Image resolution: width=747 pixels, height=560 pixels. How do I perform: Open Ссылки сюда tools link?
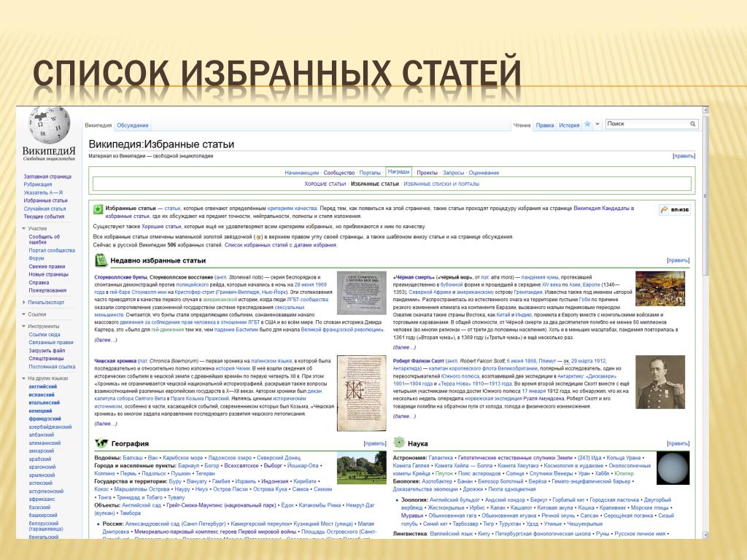(x=44, y=334)
